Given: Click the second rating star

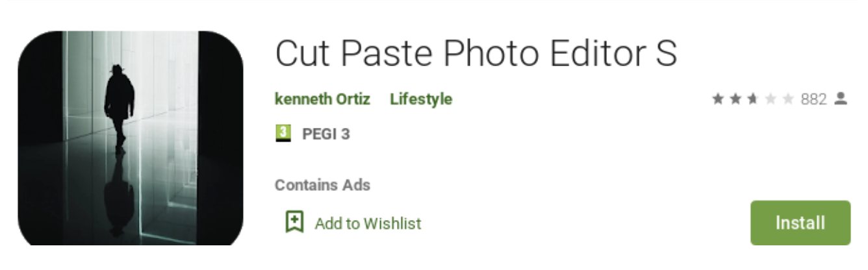Looking at the screenshot, I should tap(735, 99).
